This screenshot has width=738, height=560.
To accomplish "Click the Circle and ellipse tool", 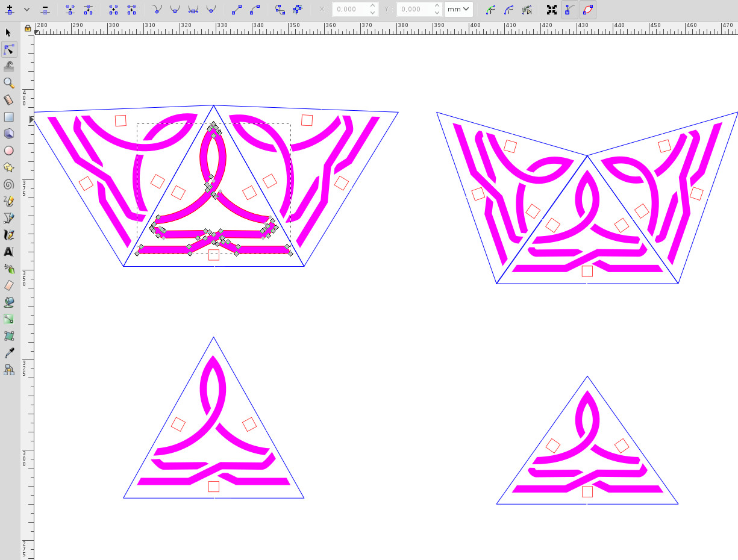I will point(8,151).
